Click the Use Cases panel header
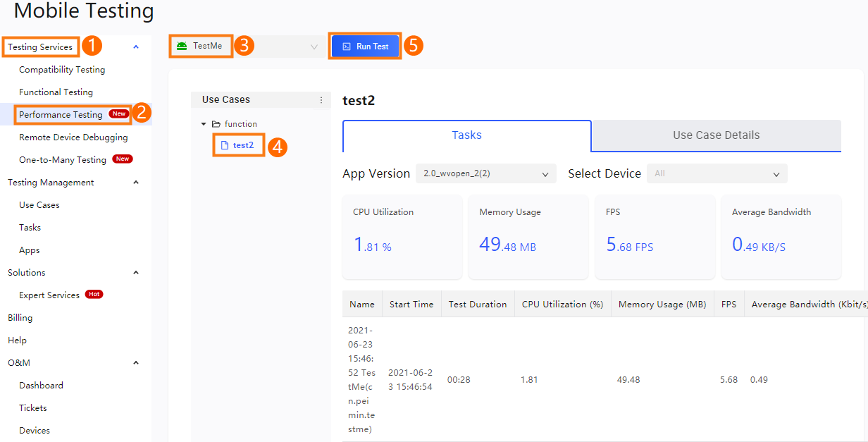 tap(261, 100)
